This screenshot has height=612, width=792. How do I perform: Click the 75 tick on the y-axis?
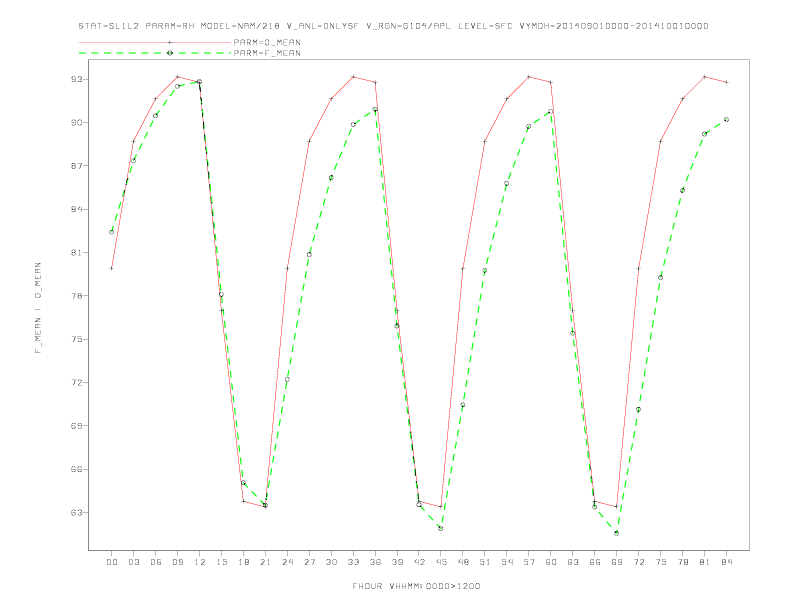pos(76,339)
